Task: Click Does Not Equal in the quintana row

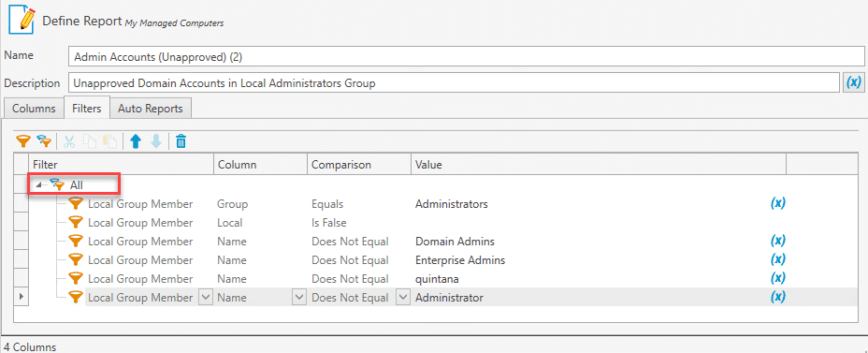Action: 350,279
